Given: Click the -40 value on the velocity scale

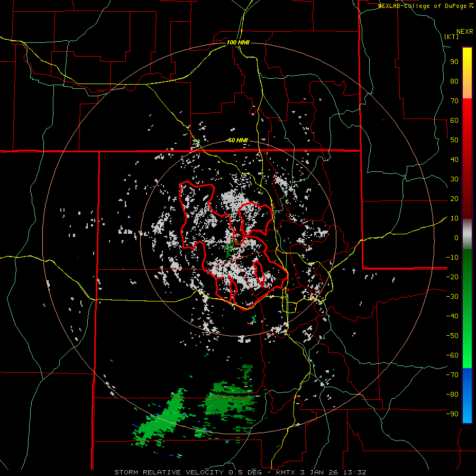Looking at the screenshot, I should 452,316.
